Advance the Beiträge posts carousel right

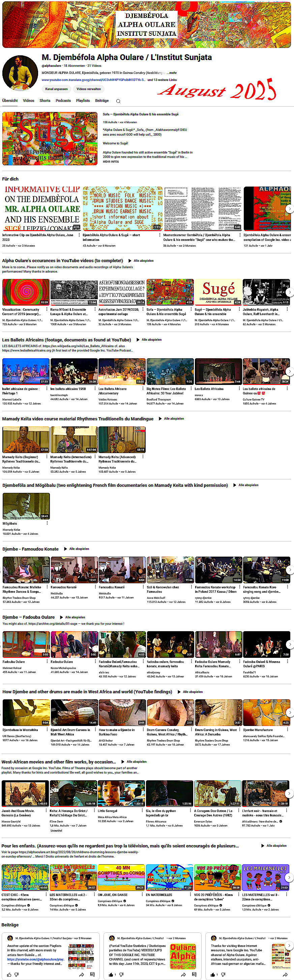click(x=289, y=945)
